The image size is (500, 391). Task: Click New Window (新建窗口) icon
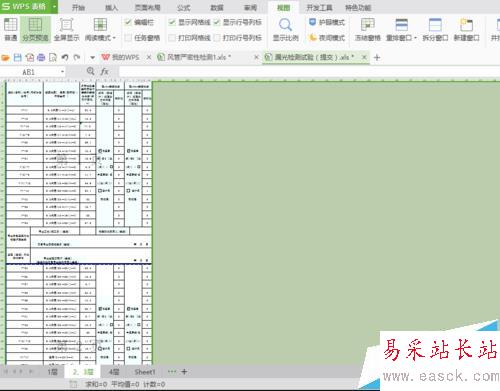pos(466,25)
